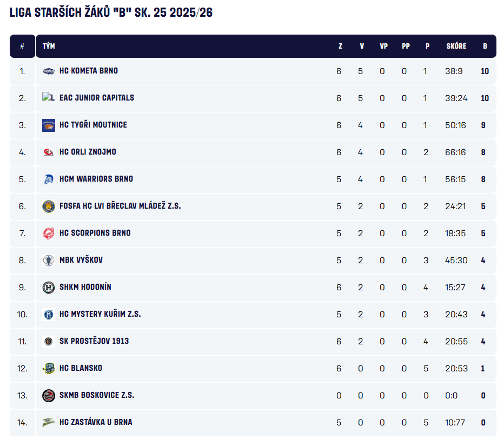The height and width of the screenshot is (446, 504).
Task: Click HC Zastávka u Brna logo
Action: click(49, 422)
